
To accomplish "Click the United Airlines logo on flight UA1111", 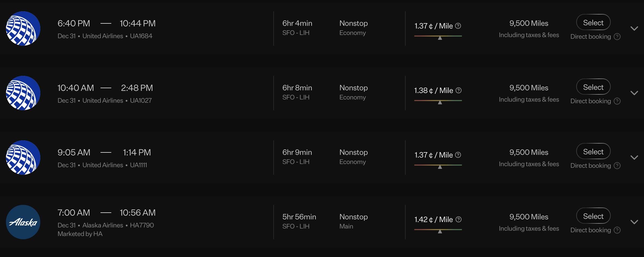I will pos(23,157).
